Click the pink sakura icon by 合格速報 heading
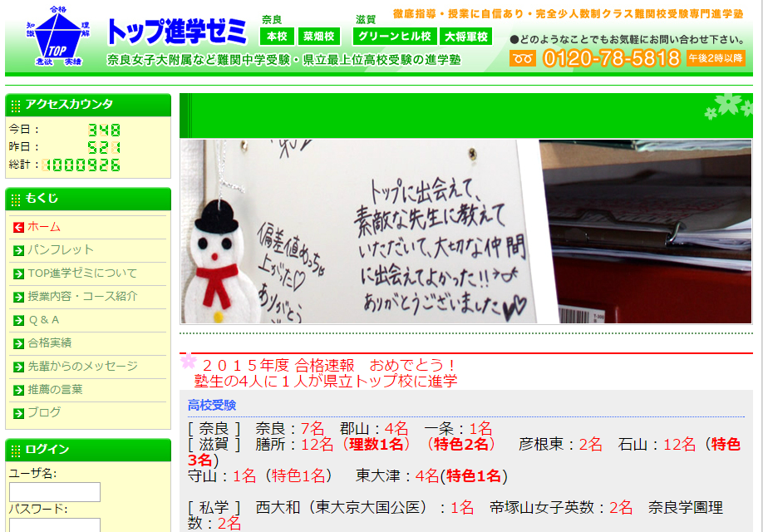Image resolution: width=763 pixels, height=532 pixels. tap(189, 362)
